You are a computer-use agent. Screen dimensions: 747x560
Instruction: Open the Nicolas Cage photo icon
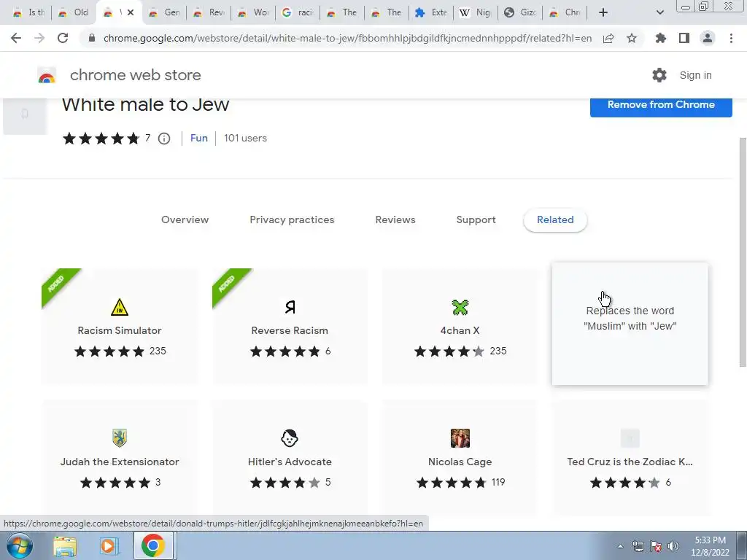click(x=460, y=438)
